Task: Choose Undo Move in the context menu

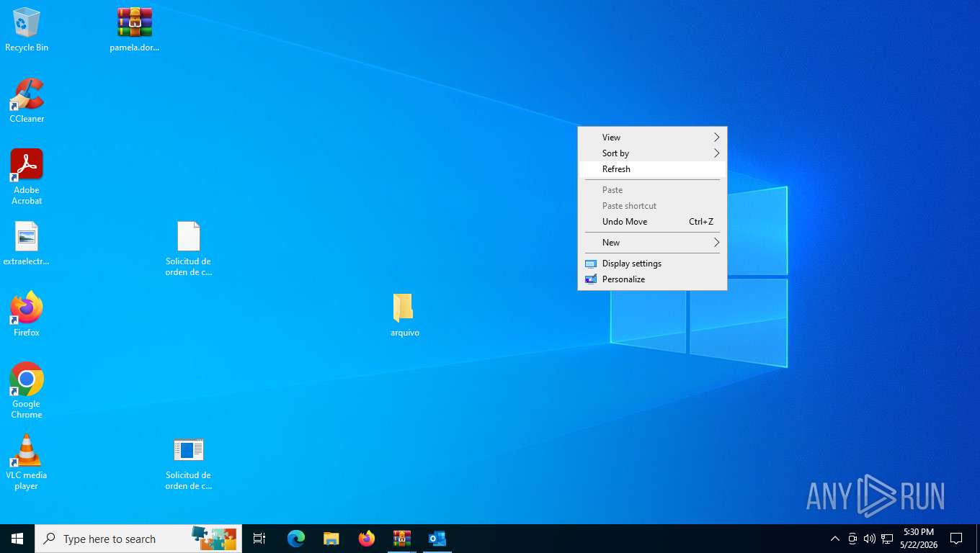Action: pyautogui.click(x=652, y=222)
